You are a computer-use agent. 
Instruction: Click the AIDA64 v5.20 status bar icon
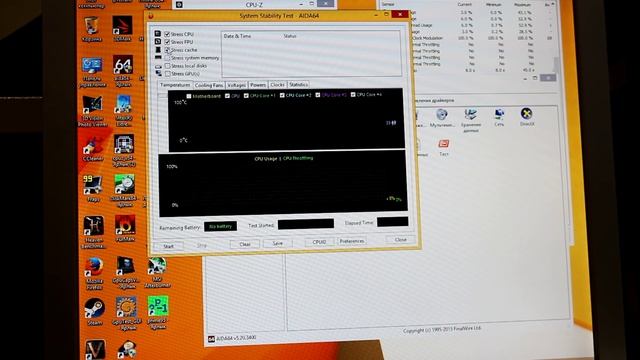coord(211,339)
